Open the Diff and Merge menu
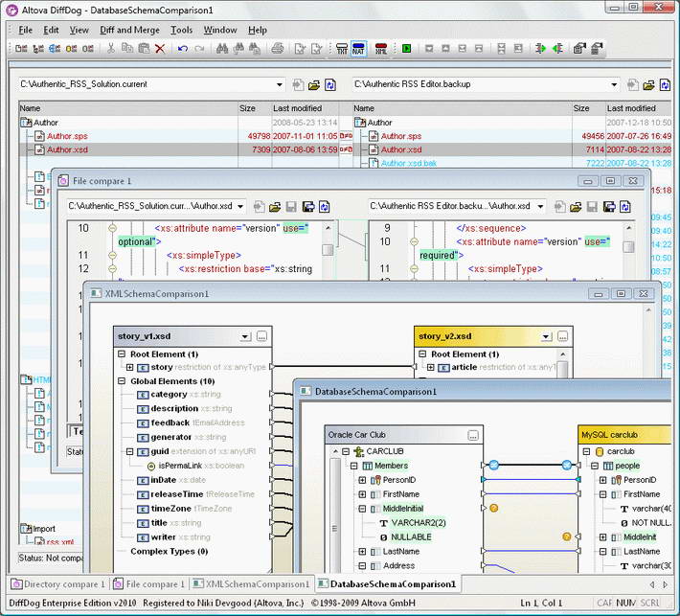 129,30
